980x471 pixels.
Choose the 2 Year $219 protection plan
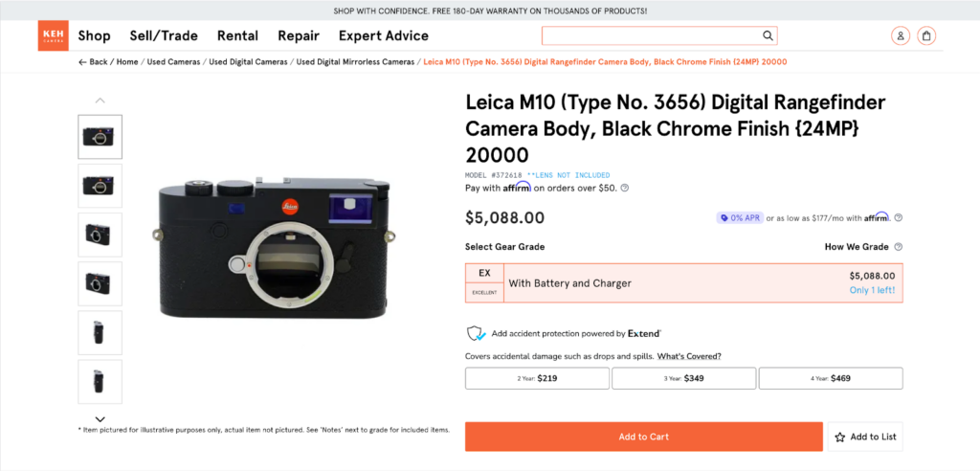click(x=537, y=378)
